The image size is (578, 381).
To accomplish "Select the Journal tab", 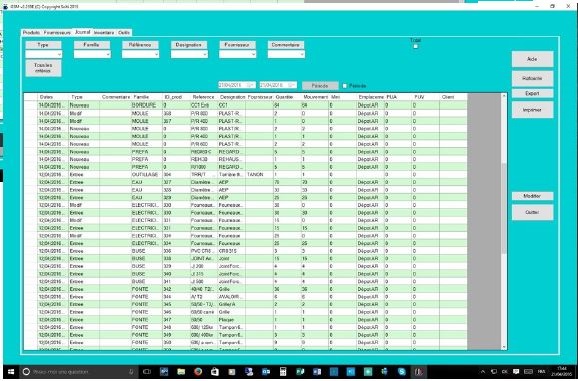I will (x=83, y=32).
